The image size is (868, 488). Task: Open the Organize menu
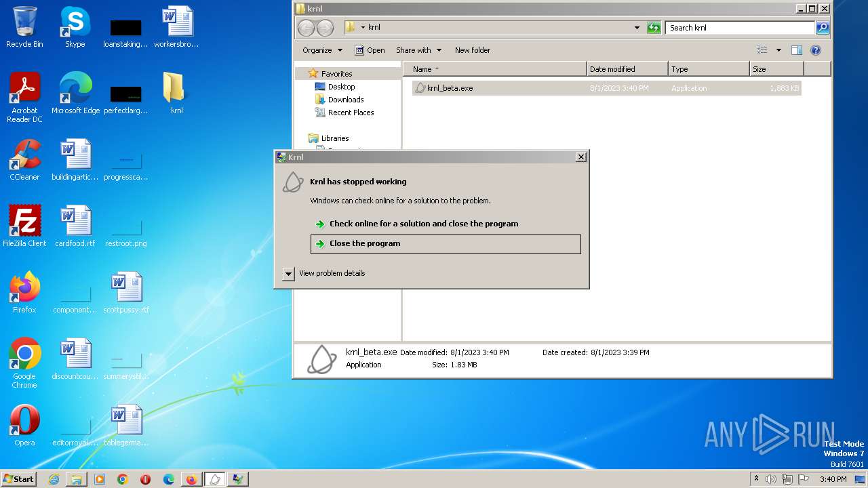point(323,50)
